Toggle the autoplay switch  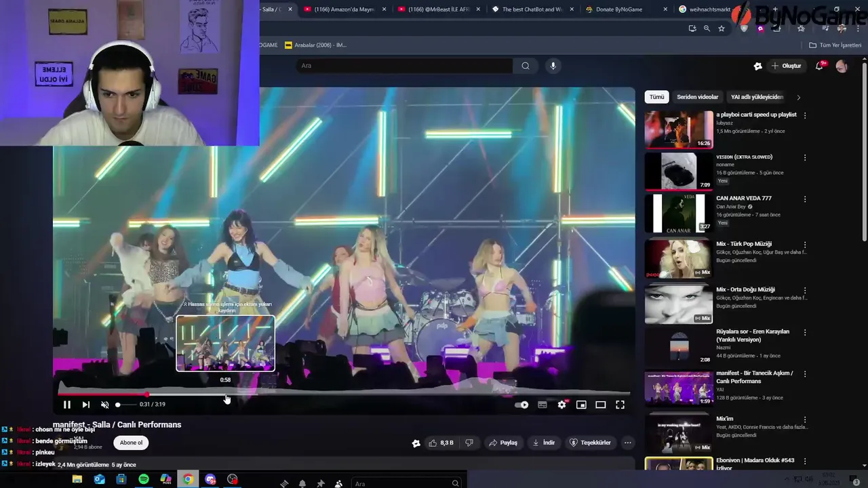[521, 405]
